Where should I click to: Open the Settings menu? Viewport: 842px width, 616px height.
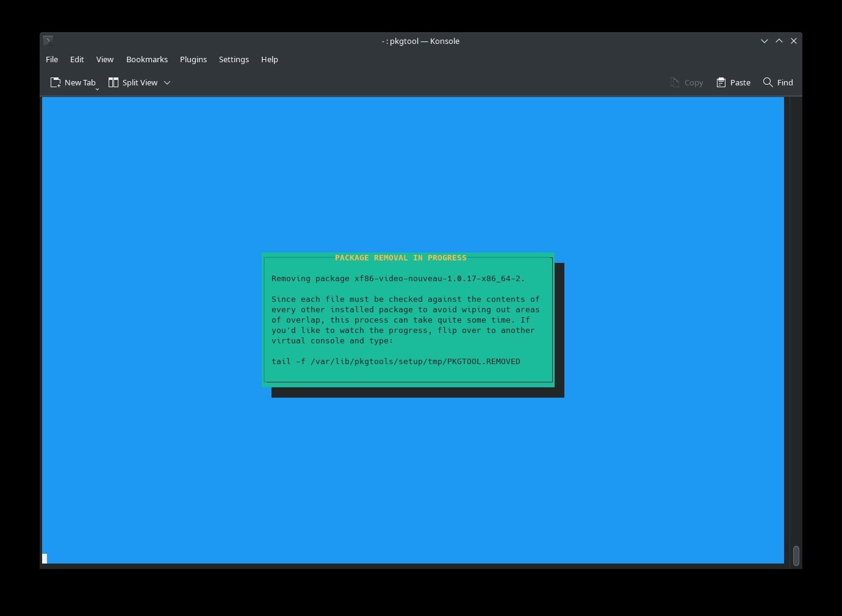[x=234, y=59]
